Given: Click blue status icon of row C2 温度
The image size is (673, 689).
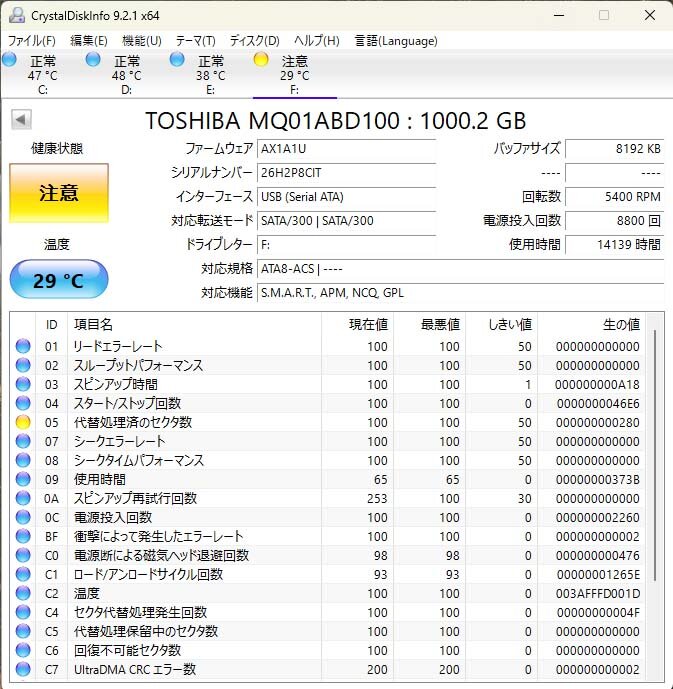Looking at the screenshot, I should click(23, 593).
